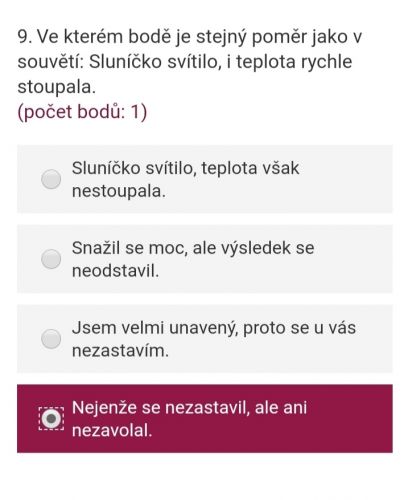Image resolution: width=408 pixels, height=500 pixels.
Task: Click the word "nezavolal." in the highlighted answer
Action: pos(112,430)
